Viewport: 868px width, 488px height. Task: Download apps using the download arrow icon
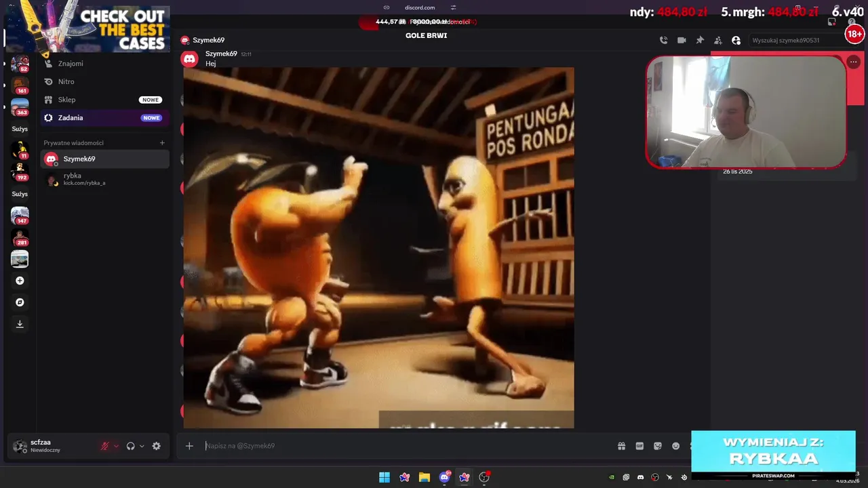20,324
